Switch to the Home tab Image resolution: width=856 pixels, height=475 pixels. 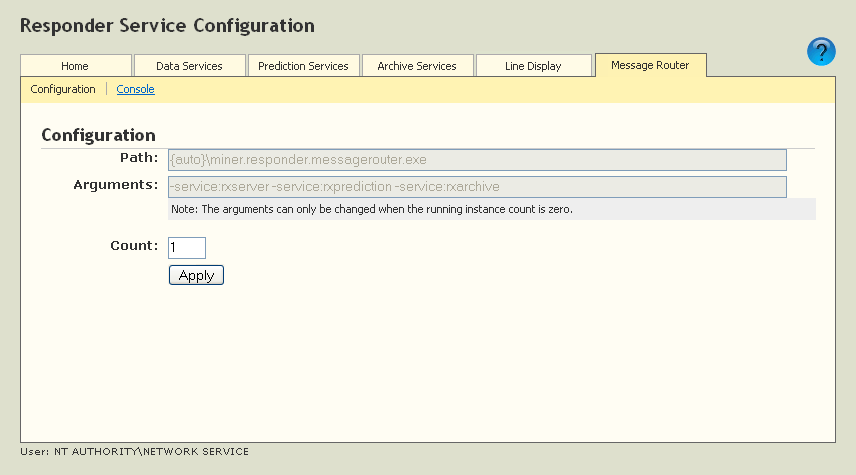point(75,66)
